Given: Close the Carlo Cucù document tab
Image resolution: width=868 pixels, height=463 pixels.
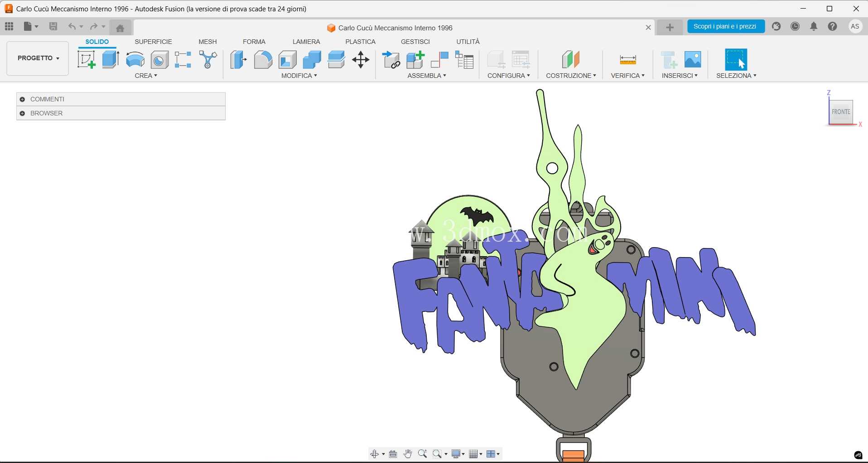Looking at the screenshot, I should [x=648, y=28].
